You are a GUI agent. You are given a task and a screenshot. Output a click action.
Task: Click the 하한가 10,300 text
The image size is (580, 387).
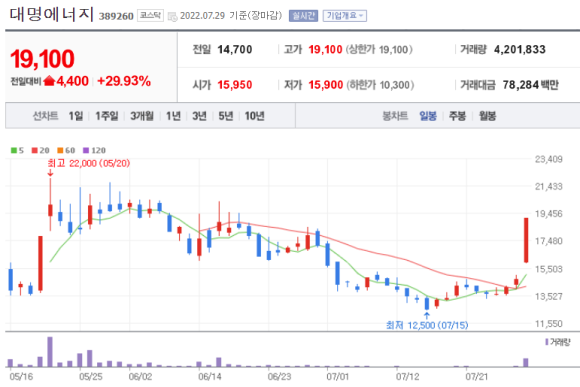coord(380,85)
